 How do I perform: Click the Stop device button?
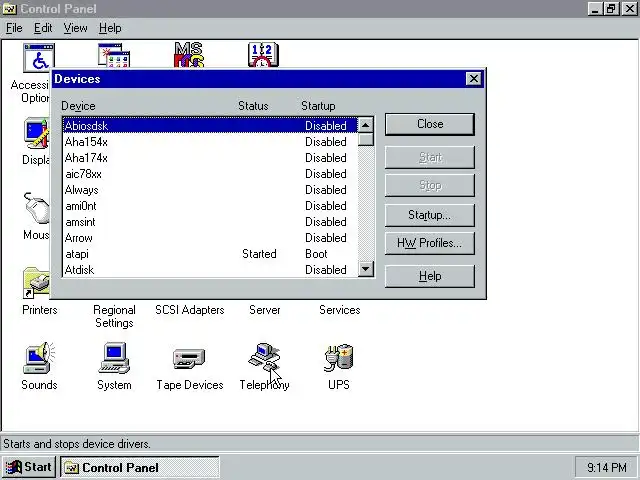tap(430, 185)
